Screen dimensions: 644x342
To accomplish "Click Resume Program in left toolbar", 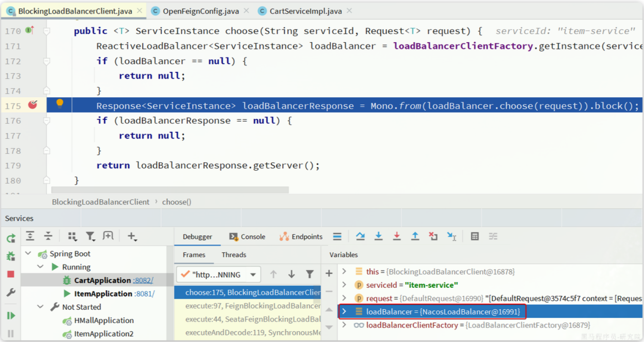I will click(11, 315).
